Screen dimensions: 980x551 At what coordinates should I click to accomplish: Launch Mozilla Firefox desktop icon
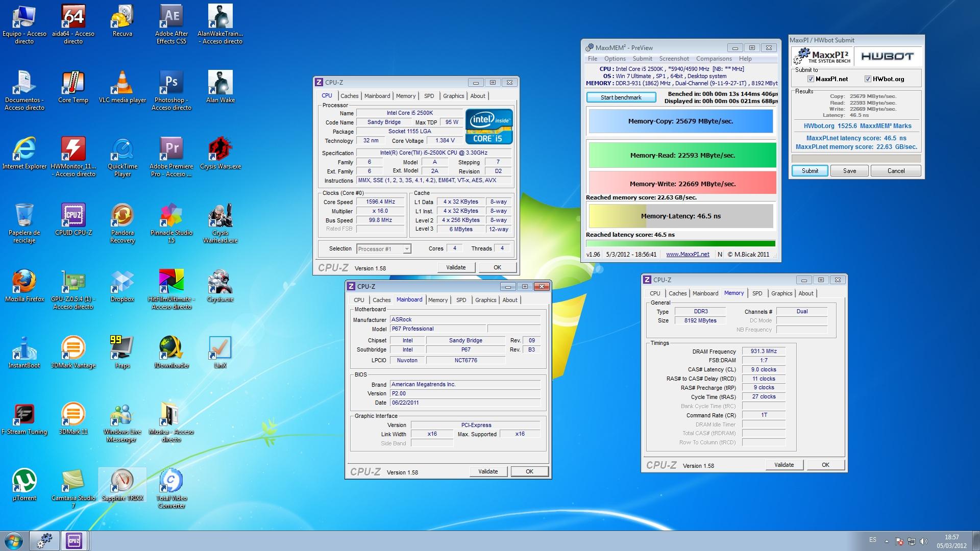click(24, 286)
